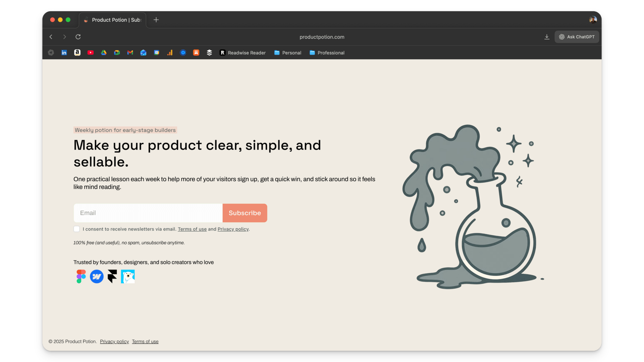The height and width of the screenshot is (362, 644).
Task: Open the Readwise Reader bookmark
Action: point(243,53)
